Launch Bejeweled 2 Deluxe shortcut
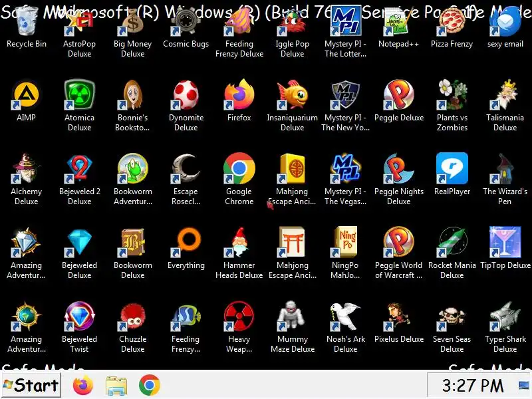The width and height of the screenshot is (532, 399). [x=79, y=169]
